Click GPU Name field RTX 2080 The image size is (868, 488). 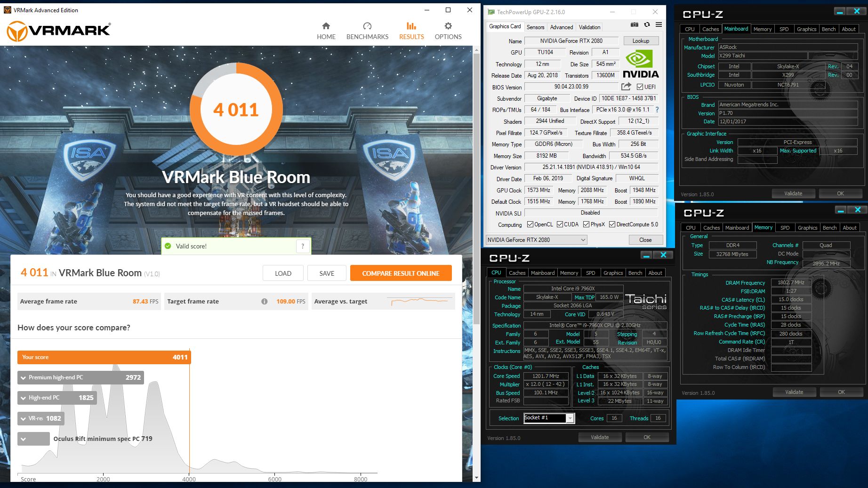pos(571,41)
